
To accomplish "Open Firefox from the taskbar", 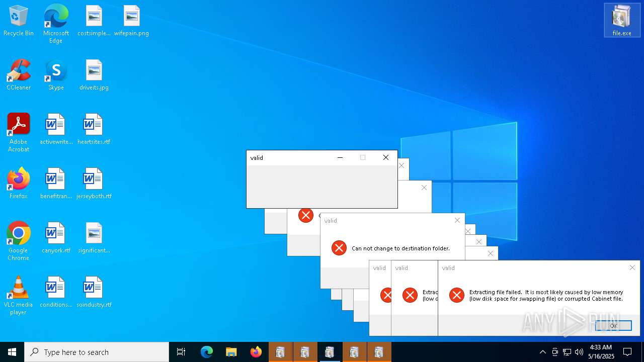I will point(256,352).
